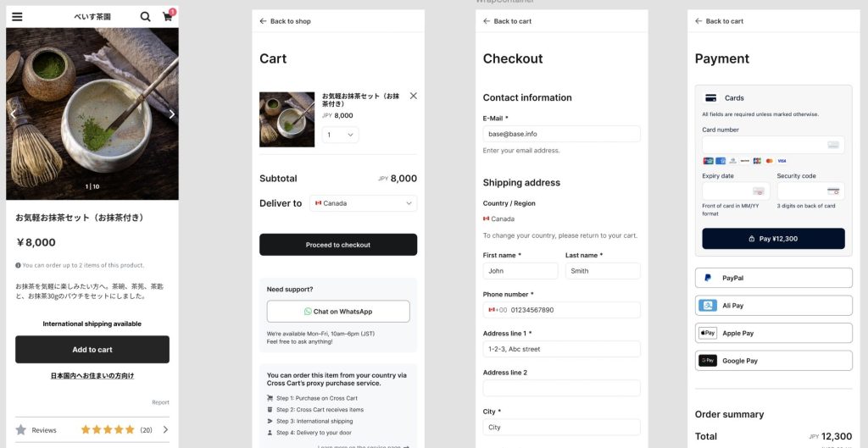The image size is (868, 448).
Task: Remove the matcha set from cart
Action: [414, 96]
